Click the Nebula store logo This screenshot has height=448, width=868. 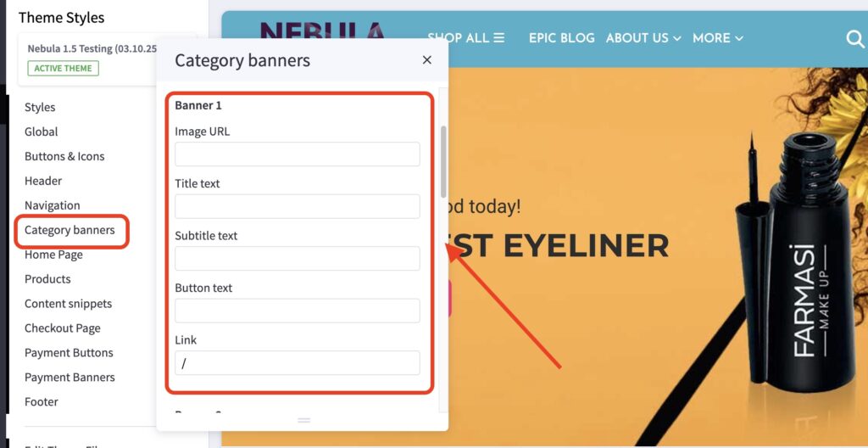coord(322,32)
